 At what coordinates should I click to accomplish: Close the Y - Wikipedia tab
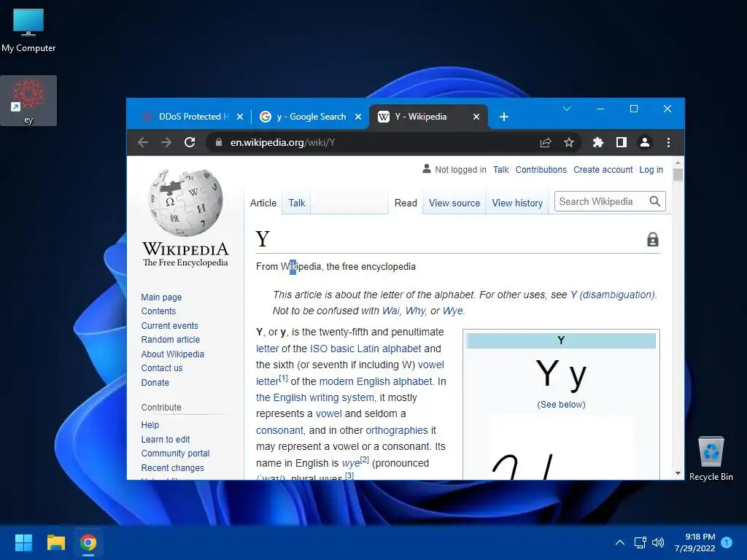coord(476,117)
